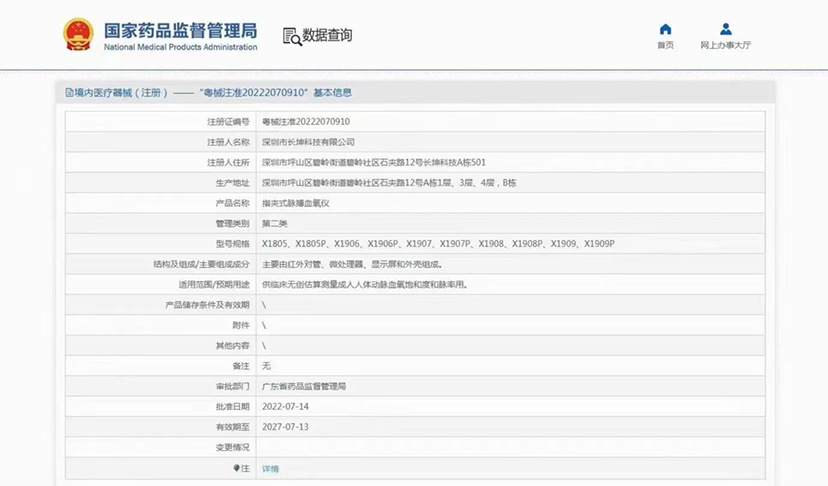Screen dimensions: 828x486
Task: Click the national emblem logo
Action: (x=79, y=35)
